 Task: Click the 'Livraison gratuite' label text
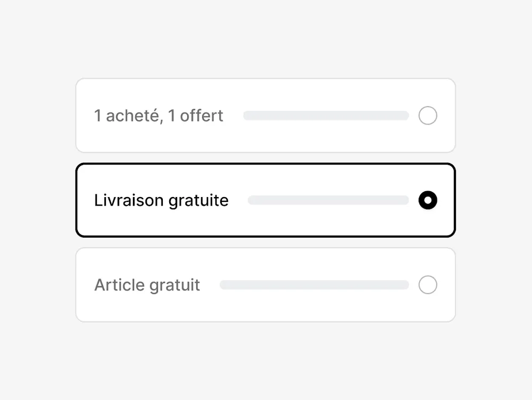[161, 200]
